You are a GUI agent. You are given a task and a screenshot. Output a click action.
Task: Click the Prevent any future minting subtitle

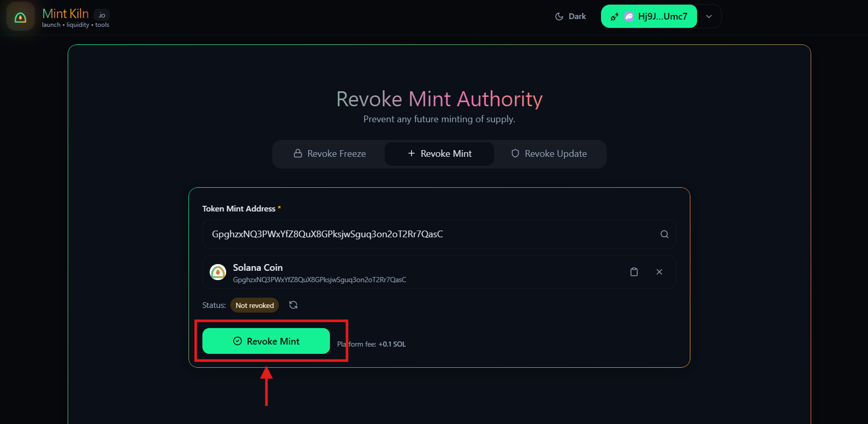pos(439,119)
